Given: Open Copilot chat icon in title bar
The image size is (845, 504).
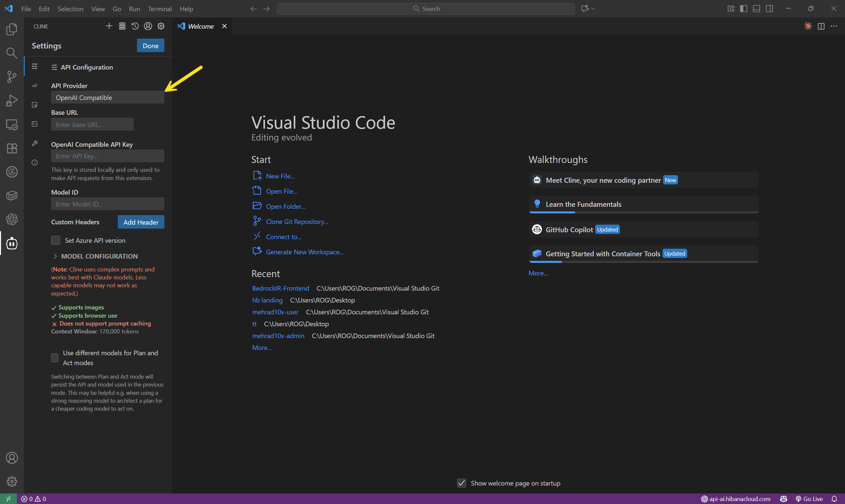Looking at the screenshot, I should (585, 9).
